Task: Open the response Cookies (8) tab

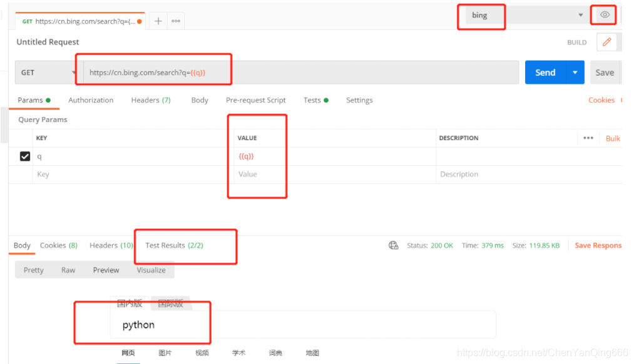Action: pyautogui.click(x=59, y=245)
